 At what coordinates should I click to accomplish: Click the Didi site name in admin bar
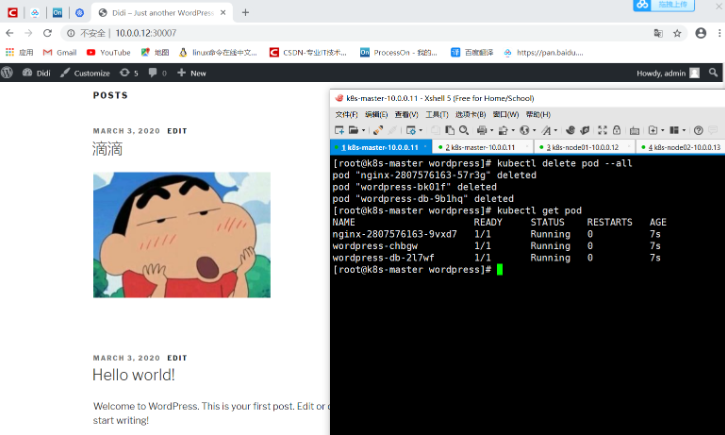point(37,73)
